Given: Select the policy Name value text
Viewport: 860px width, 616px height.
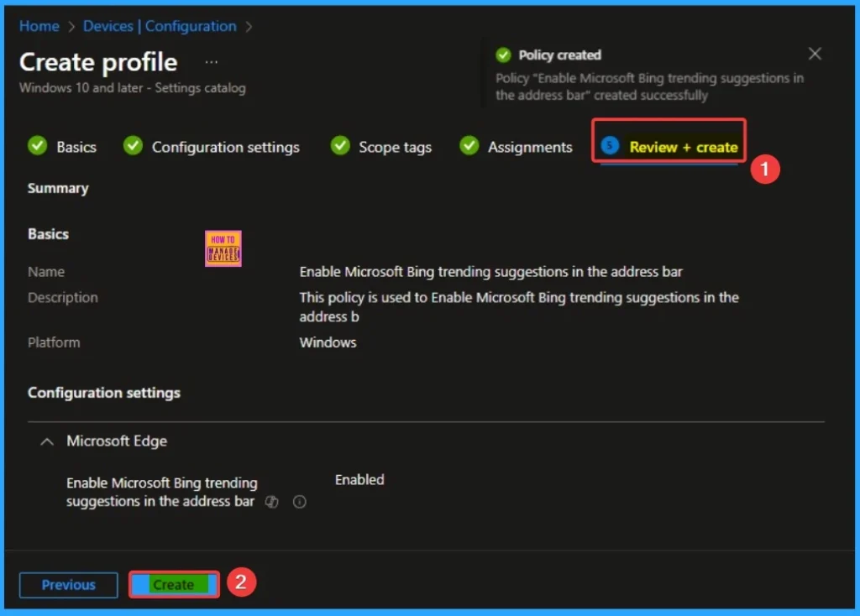Looking at the screenshot, I should coord(490,272).
